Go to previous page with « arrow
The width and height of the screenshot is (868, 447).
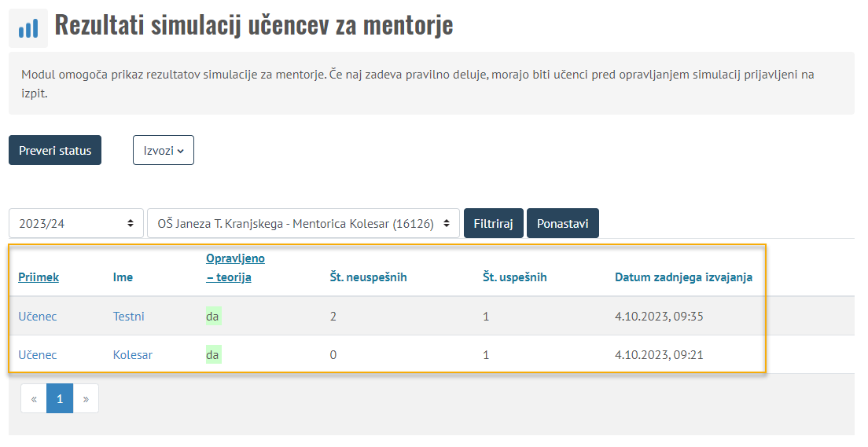34,398
